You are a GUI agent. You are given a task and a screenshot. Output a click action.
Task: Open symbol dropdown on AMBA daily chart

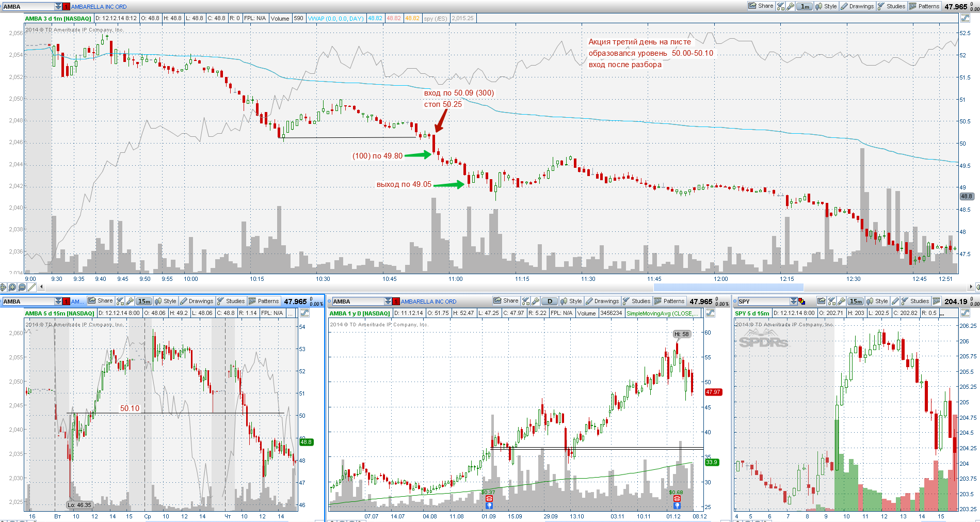[388, 301]
